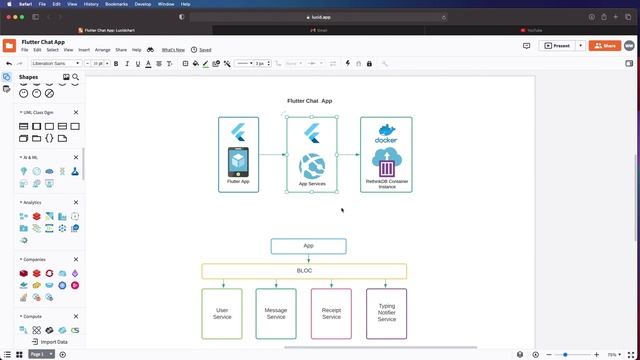Image resolution: width=640 pixels, height=360 pixels.
Task: Toggle the right side panel icon
Action: (629, 63)
